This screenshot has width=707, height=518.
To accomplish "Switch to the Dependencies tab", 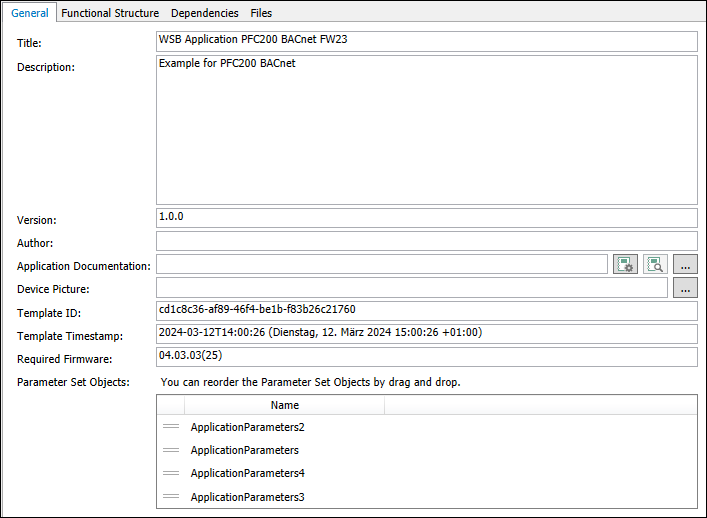I will [x=204, y=13].
